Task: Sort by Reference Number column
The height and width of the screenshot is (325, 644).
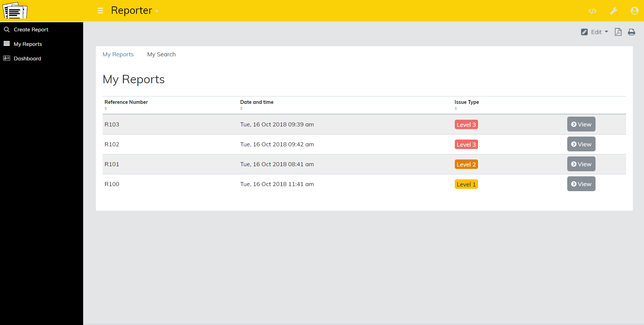Action: tap(106, 109)
